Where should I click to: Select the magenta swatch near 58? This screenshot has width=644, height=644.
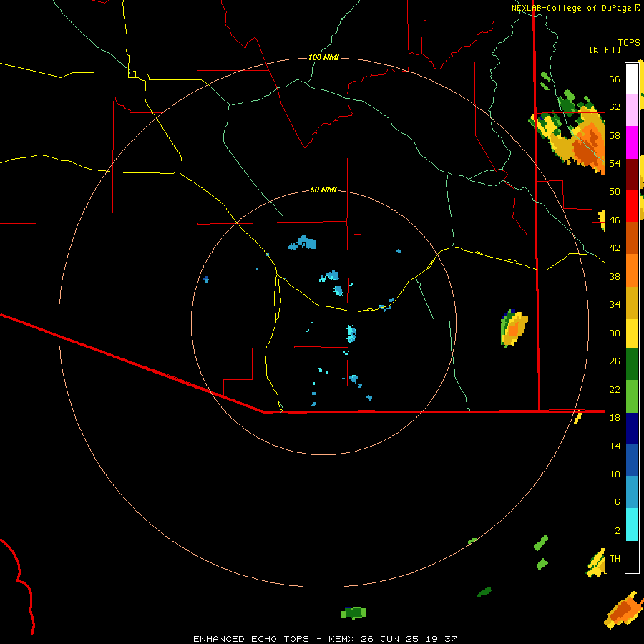[x=632, y=142]
